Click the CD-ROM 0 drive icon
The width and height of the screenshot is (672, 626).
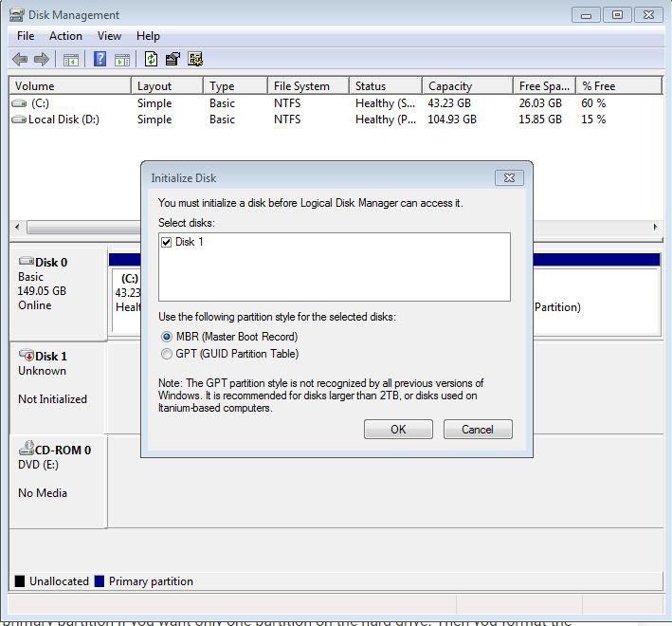click(27, 451)
